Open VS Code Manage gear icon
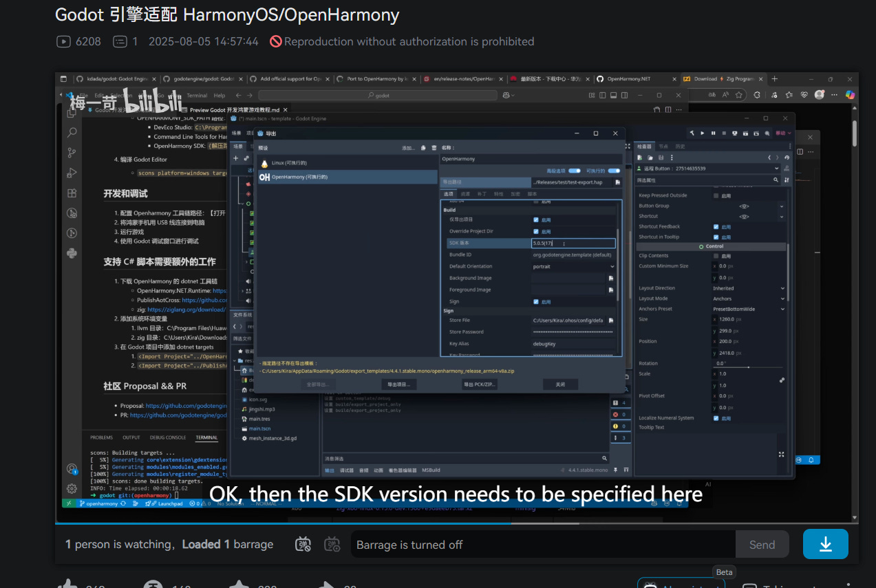Viewport: 876px width, 588px height. tap(72, 488)
